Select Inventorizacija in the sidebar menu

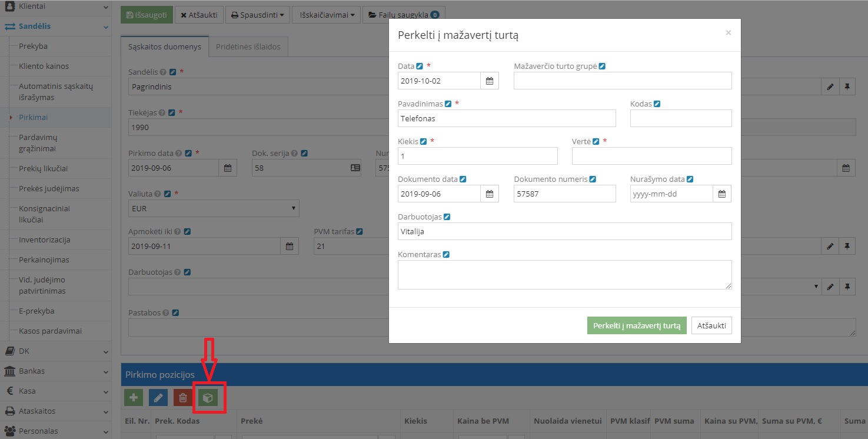(x=44, y=240)
